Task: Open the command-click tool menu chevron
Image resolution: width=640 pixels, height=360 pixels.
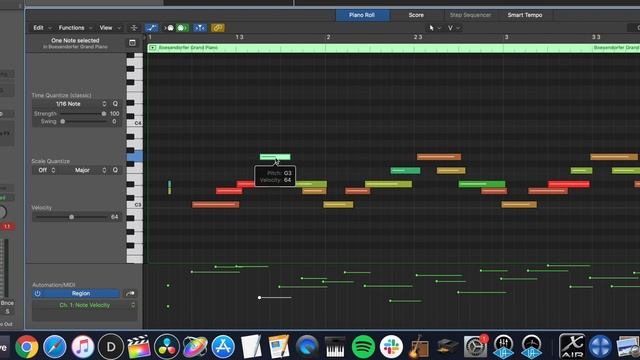Action: point(458,28)
